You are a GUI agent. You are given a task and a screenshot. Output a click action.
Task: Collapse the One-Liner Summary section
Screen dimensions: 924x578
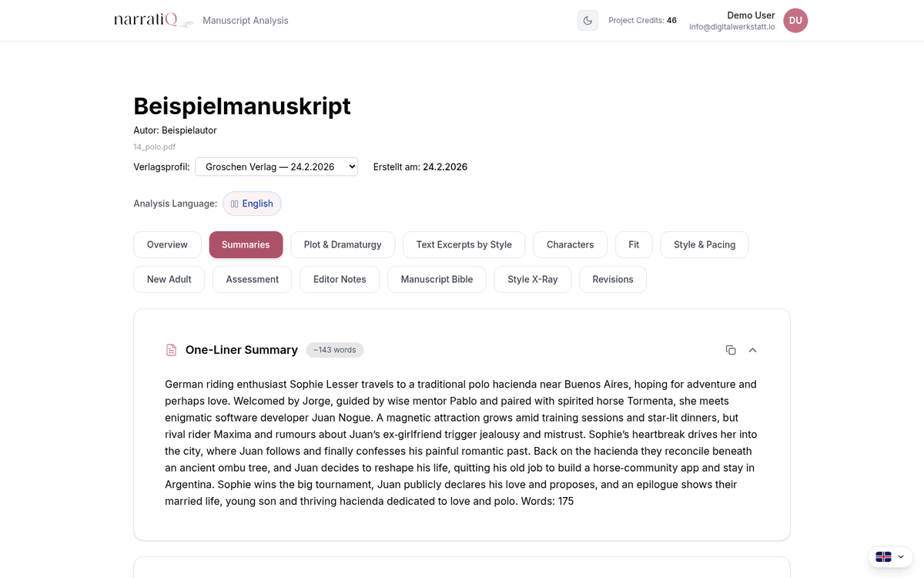click(x=753, y=350)
